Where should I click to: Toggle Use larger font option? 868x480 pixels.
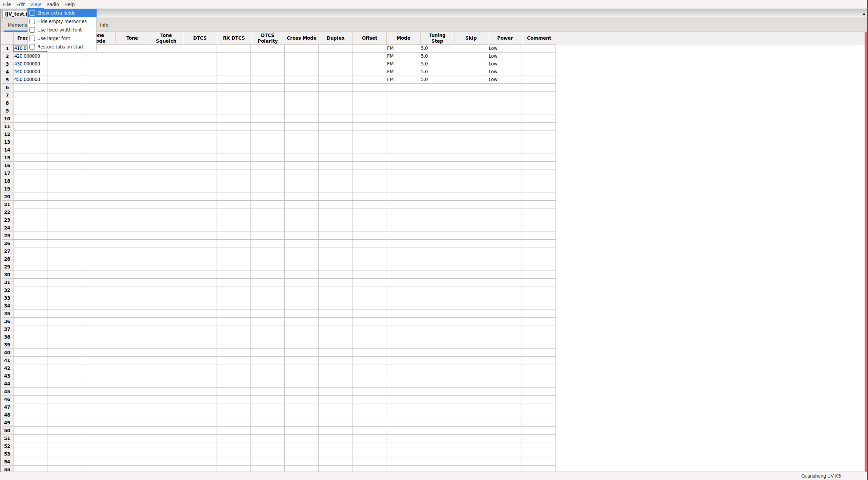point(33,38)
